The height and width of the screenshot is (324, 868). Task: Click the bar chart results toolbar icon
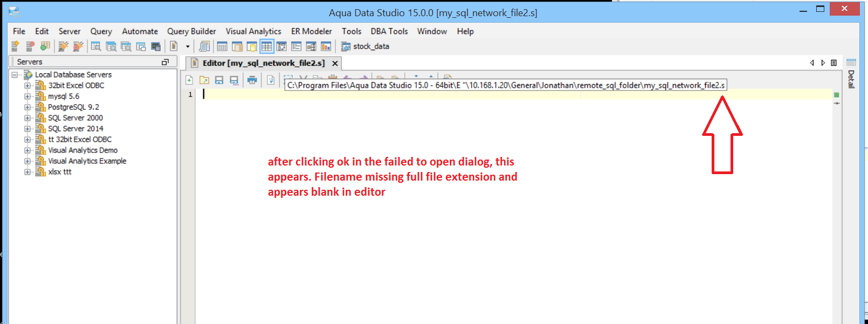tap(326, 46)
